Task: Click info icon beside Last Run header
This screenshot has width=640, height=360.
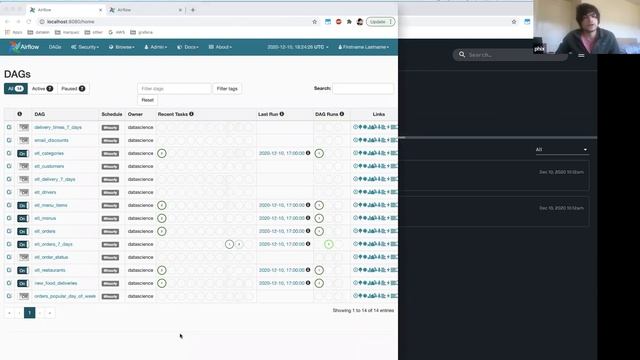Action: pyautogui.click(x=282, y=114)
